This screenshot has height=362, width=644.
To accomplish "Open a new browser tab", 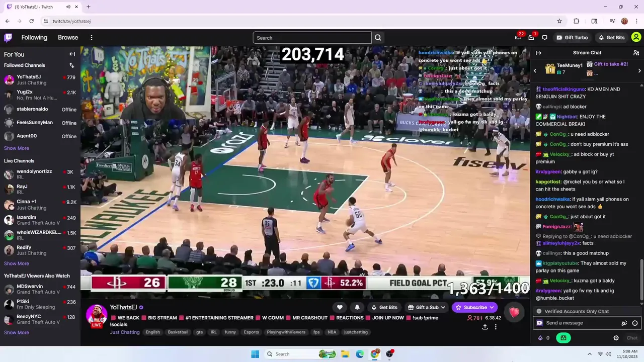I will coord(89,7).
